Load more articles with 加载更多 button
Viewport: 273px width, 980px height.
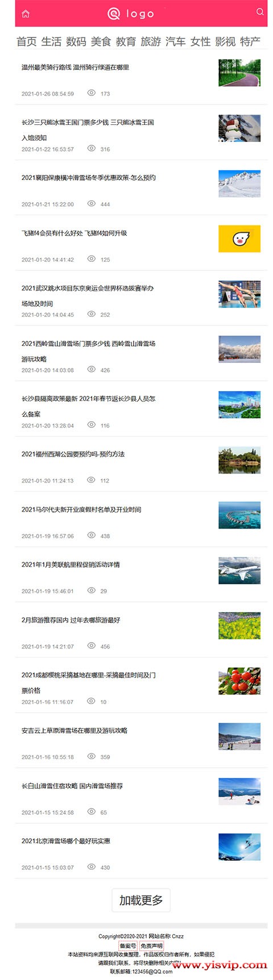tap(141, 900)
